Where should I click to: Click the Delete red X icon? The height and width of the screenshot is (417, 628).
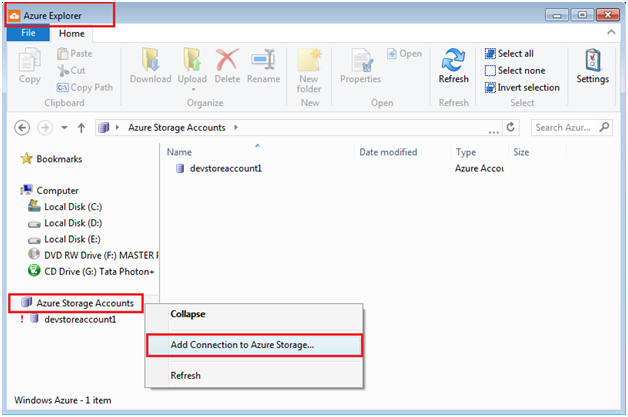[x=227, y=60]
